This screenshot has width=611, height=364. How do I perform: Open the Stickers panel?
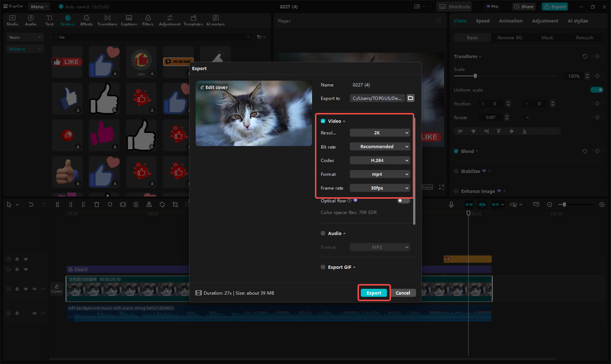click(68, 20)
